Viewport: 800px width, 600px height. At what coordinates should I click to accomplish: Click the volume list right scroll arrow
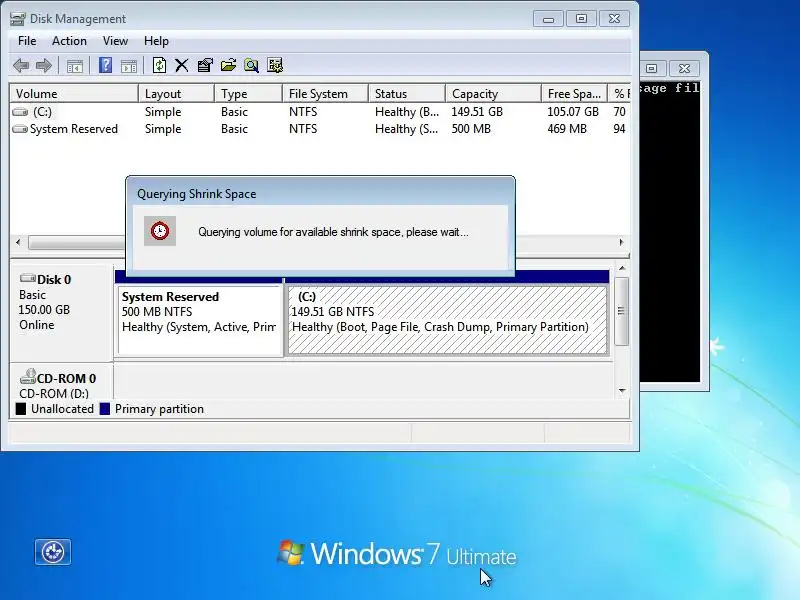[x=621, y=242]
